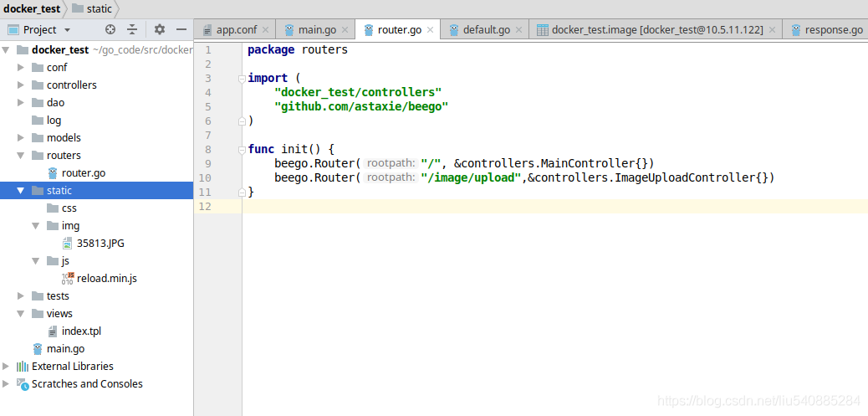Select the css folder
Viewport: 868px width, 416px height.
tap(69, 208)
